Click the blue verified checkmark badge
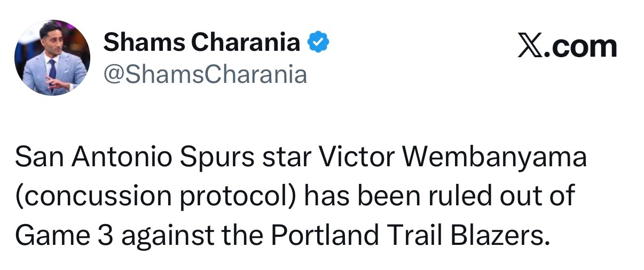Viewport: 644px width, 270px height. tap(319, 43)
